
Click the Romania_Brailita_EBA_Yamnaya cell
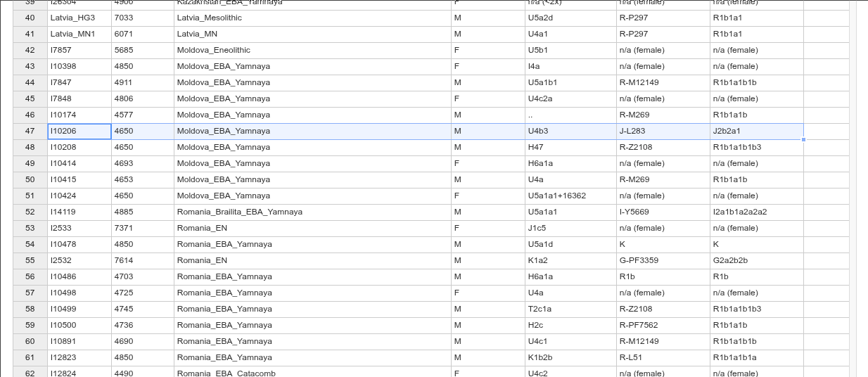pos(312,212)
